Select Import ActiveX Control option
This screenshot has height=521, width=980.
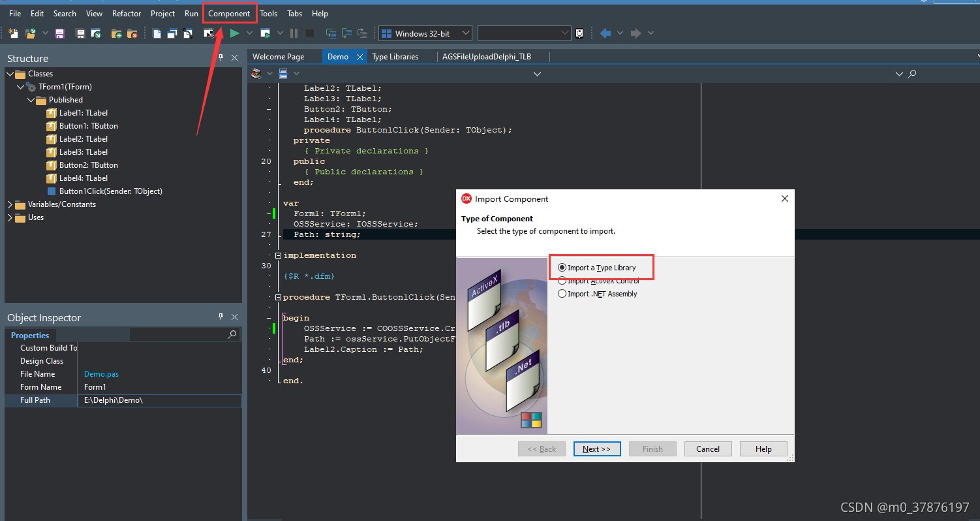598,281
